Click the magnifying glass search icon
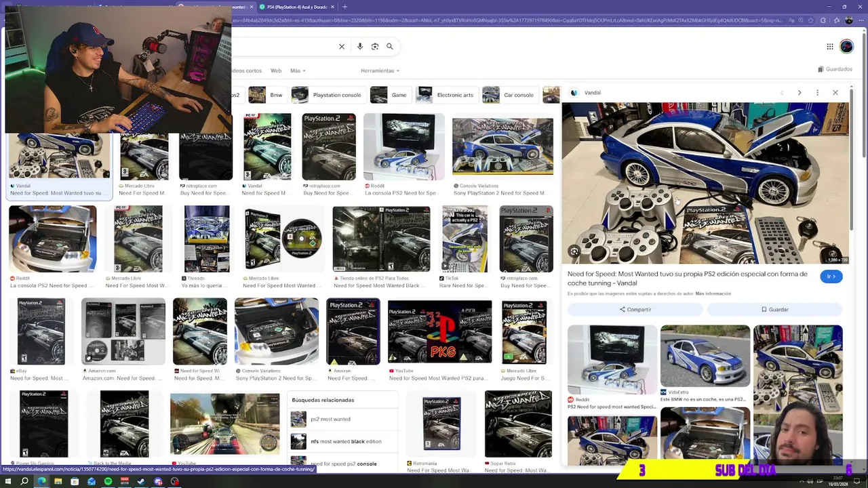Screen dimensions: 868x488 point(390,47)
